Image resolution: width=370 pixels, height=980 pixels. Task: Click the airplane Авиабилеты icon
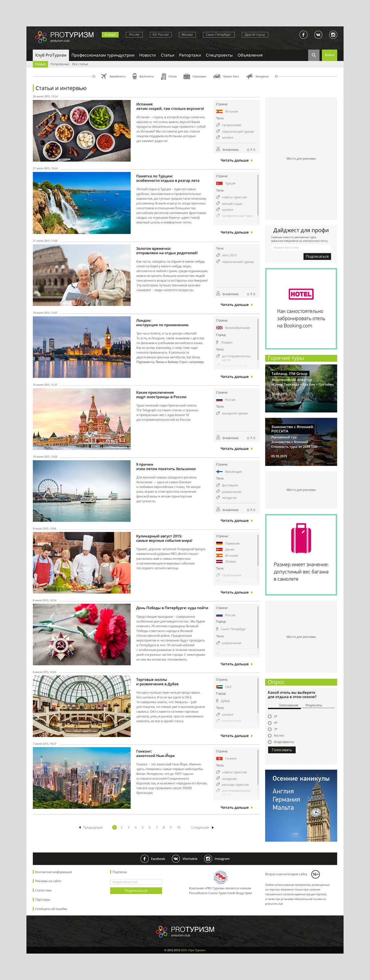[104, 77]
